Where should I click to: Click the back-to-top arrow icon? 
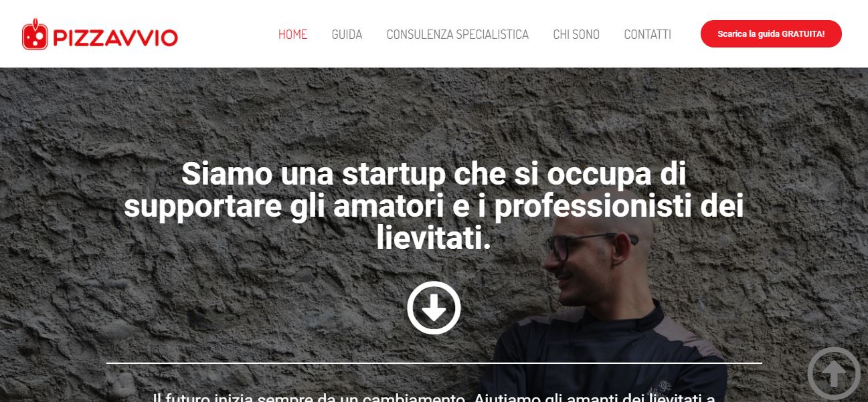(834, 374)
